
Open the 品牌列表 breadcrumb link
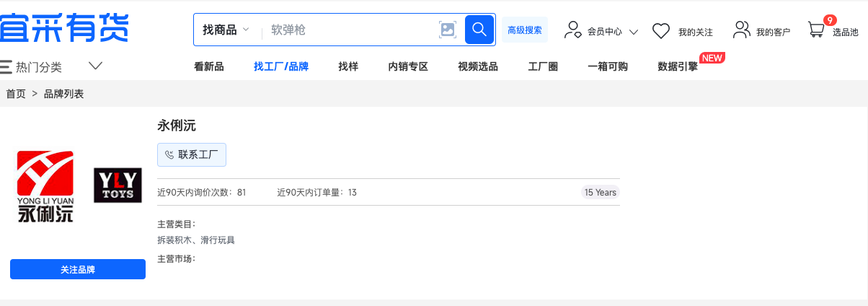click(x=64, y=94)
